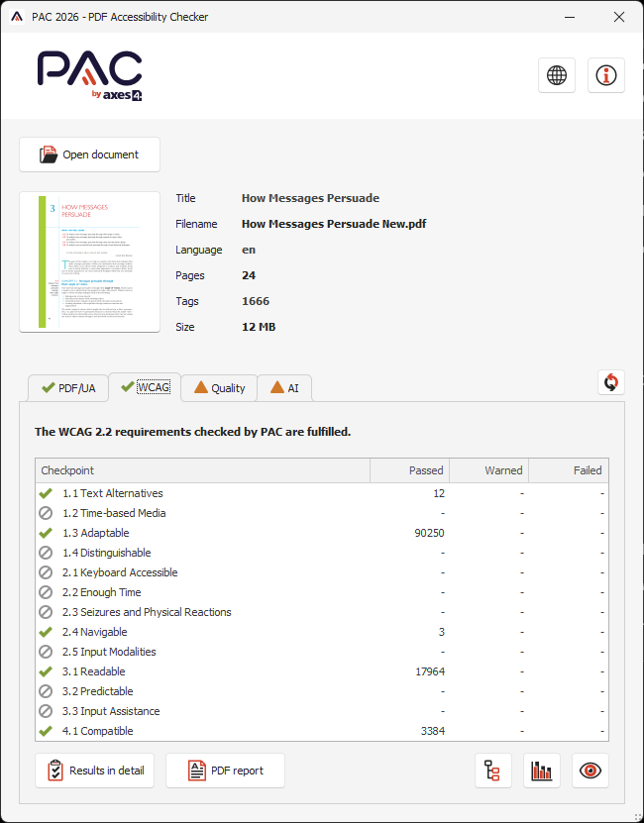Click the document page thumbnail preview

coord(90,261)
